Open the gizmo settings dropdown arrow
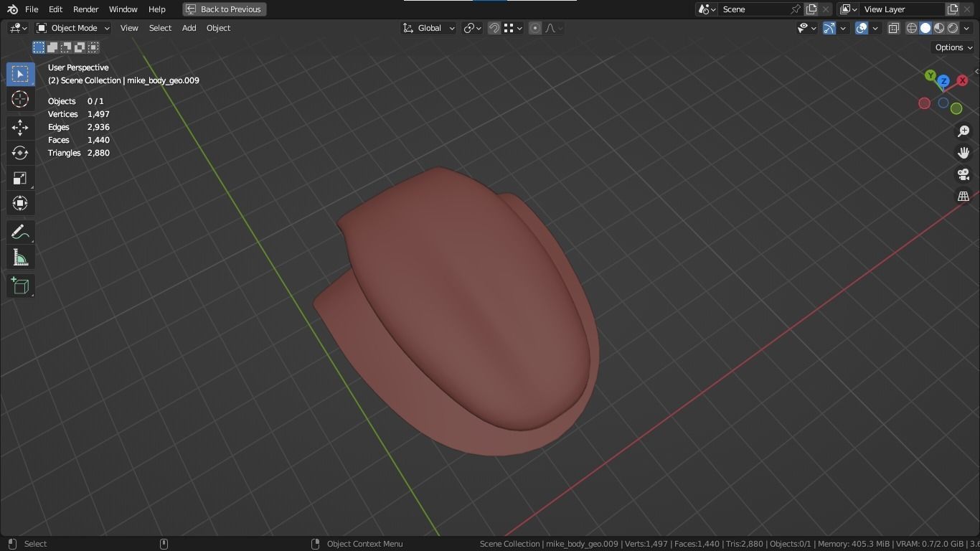Viewport: 980px width, 551px height. [x=843, y=28]
